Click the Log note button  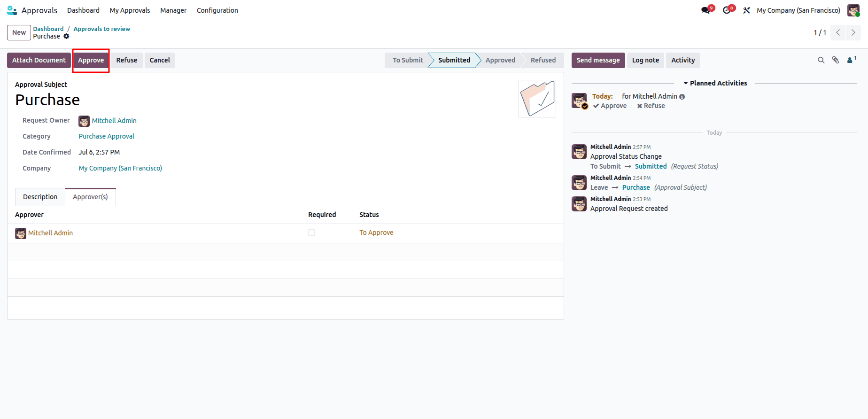coord(645,60)
